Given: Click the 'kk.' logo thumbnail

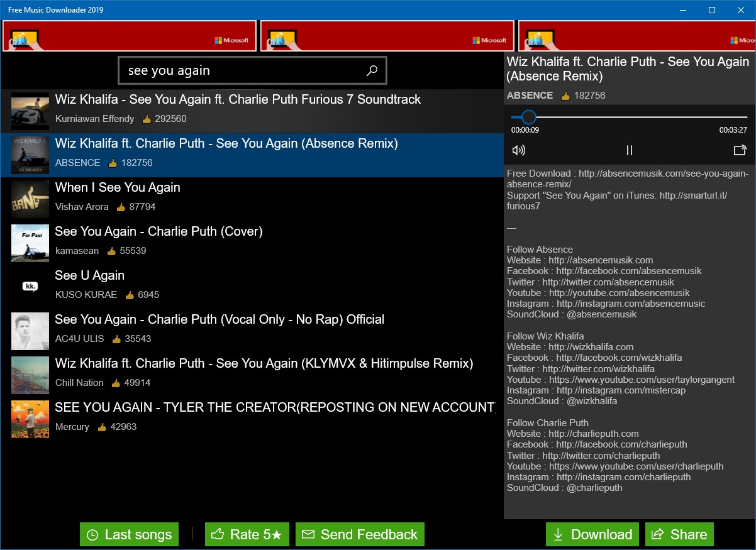Looking at the screenshot, I should pyautogui.click(x=30, y=287).
